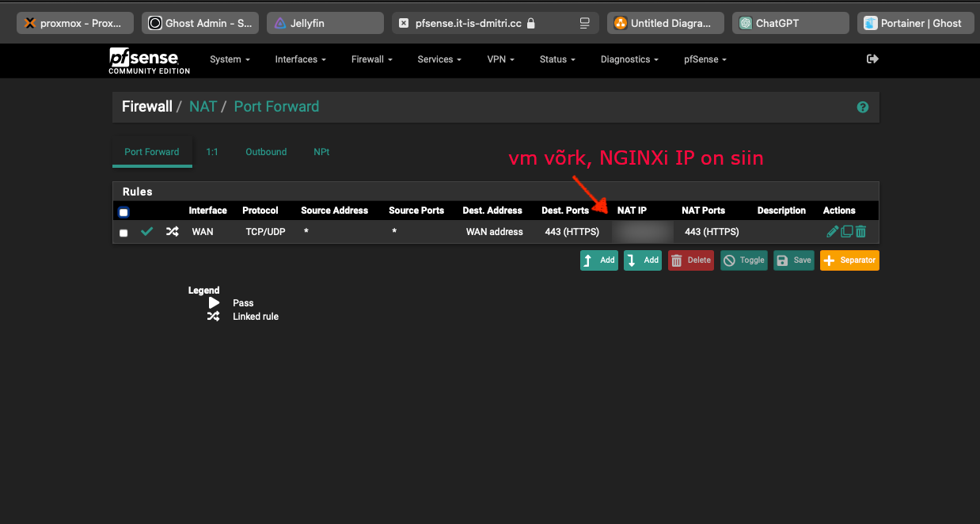Click the orange Separator button
The width and height of the screenshot is (980, 524).
[849, 260]
